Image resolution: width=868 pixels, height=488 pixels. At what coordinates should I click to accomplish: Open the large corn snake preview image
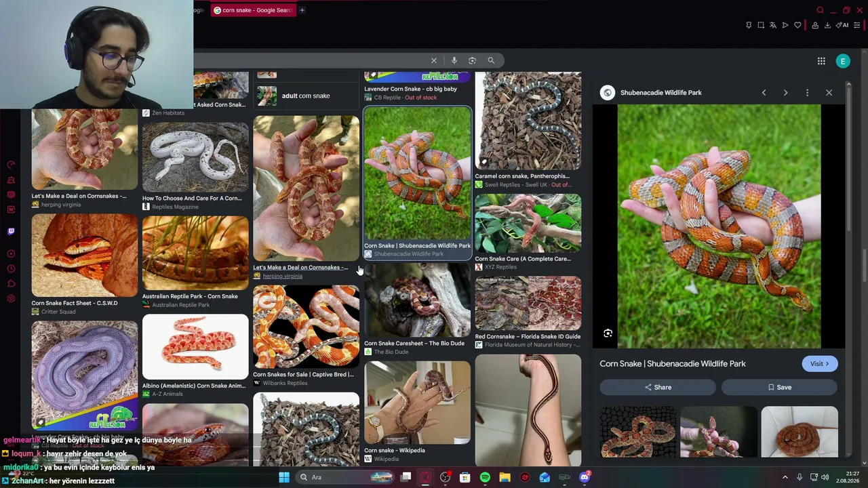(x=719, y=226)
